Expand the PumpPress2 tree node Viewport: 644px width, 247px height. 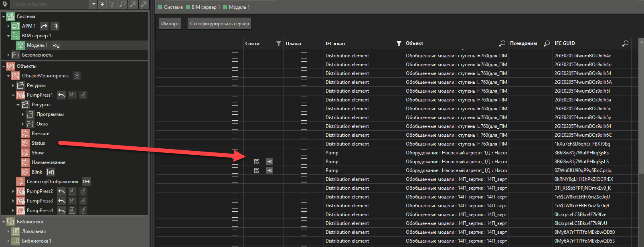coord(13,191)
